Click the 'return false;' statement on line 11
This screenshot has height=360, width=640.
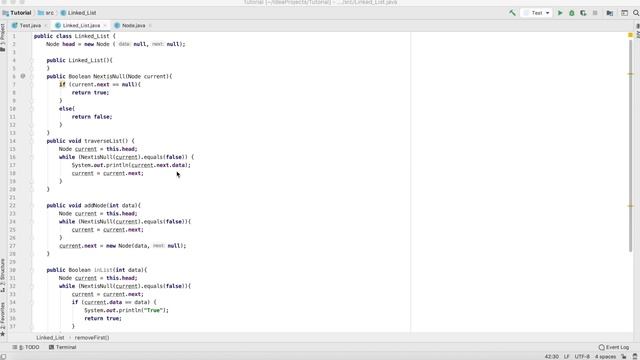pos(92,117)
